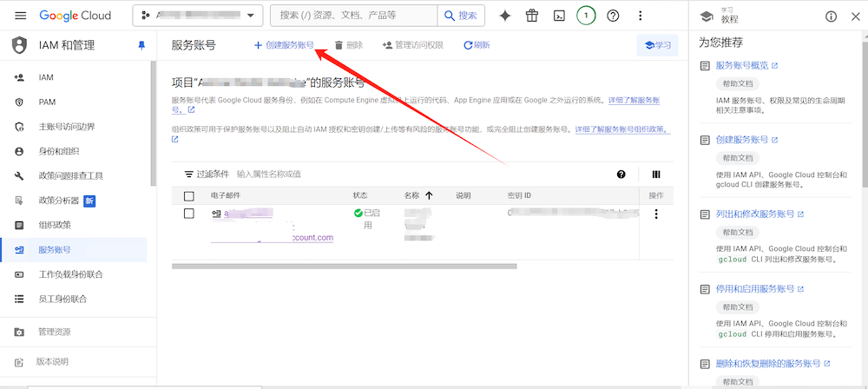Go to 政策分析器 in sidebar
The height and width of the screenshot is (389, 868).
tap(59, 201)
